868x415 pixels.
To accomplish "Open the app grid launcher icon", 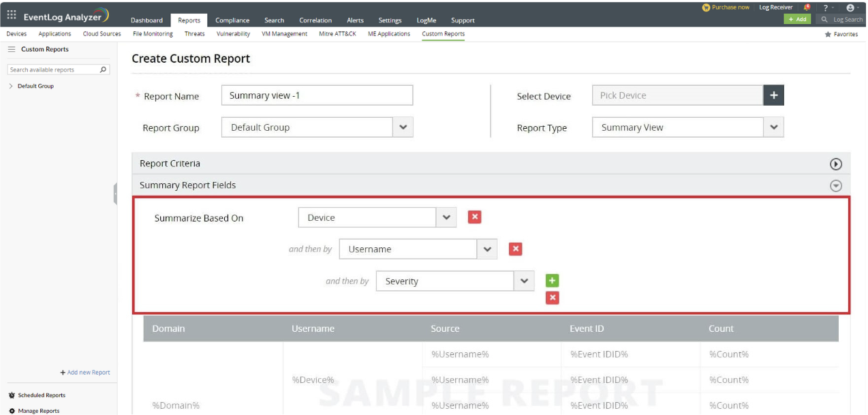I will (x=12, y=15).
